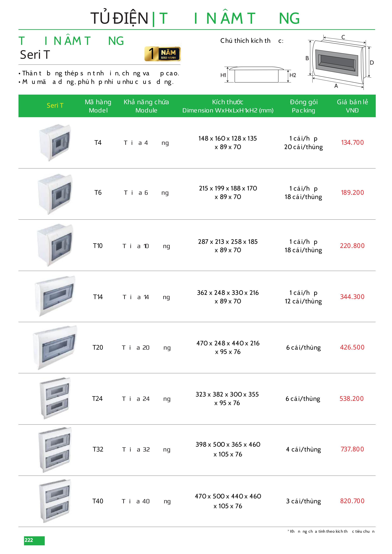Image resolution: width=392 pixels, height=554 pixels.
Task: Click the Seri T yellow header label
Action: tap(55, 105)
